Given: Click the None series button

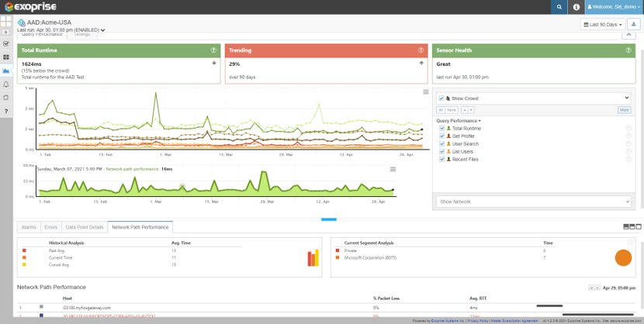Looking at the screenshot, I should 452,110.
